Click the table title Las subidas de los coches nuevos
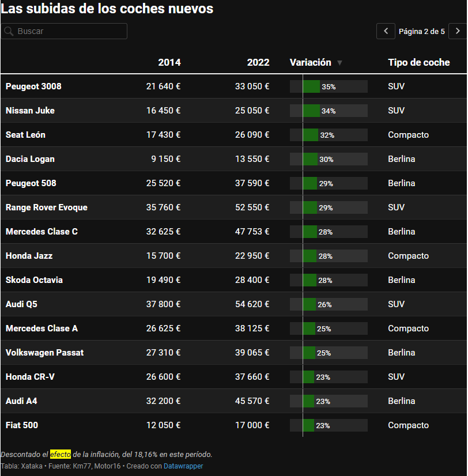 (x=107, y=9)
